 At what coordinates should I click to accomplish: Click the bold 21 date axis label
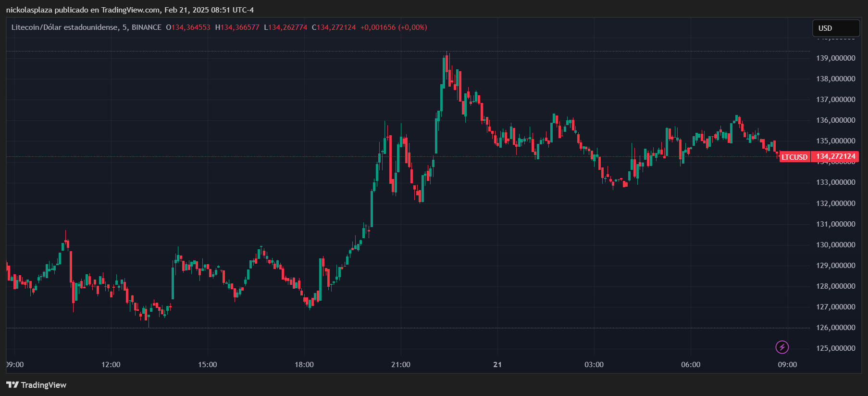[497, 365]
